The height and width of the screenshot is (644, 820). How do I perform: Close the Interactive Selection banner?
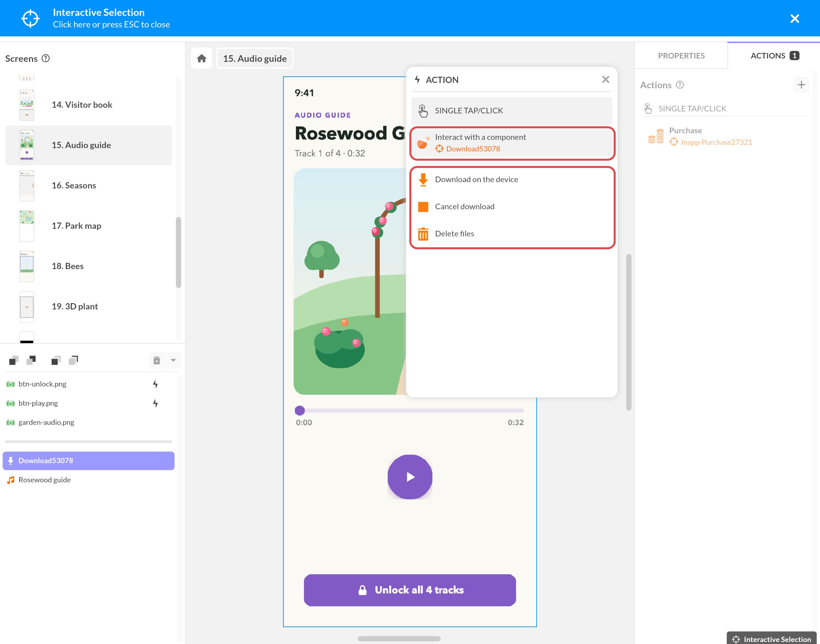(794, 19)
